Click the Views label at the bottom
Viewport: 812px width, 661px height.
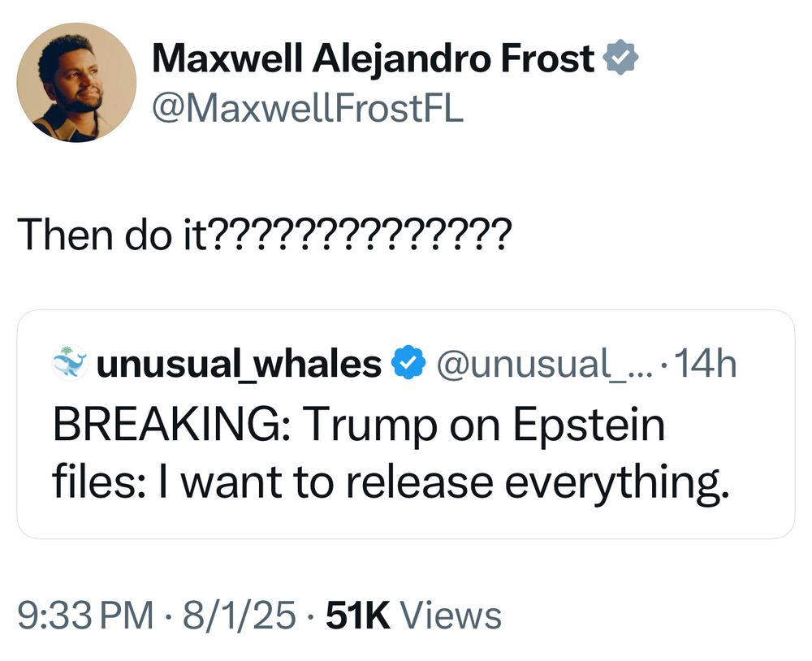point(451,616)
